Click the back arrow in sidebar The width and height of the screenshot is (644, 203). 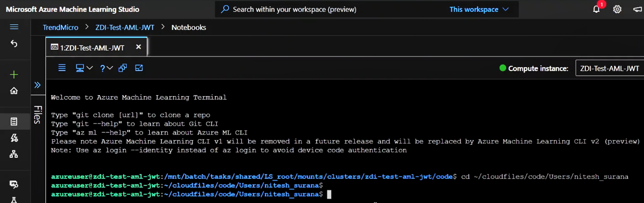click(14, 44)
